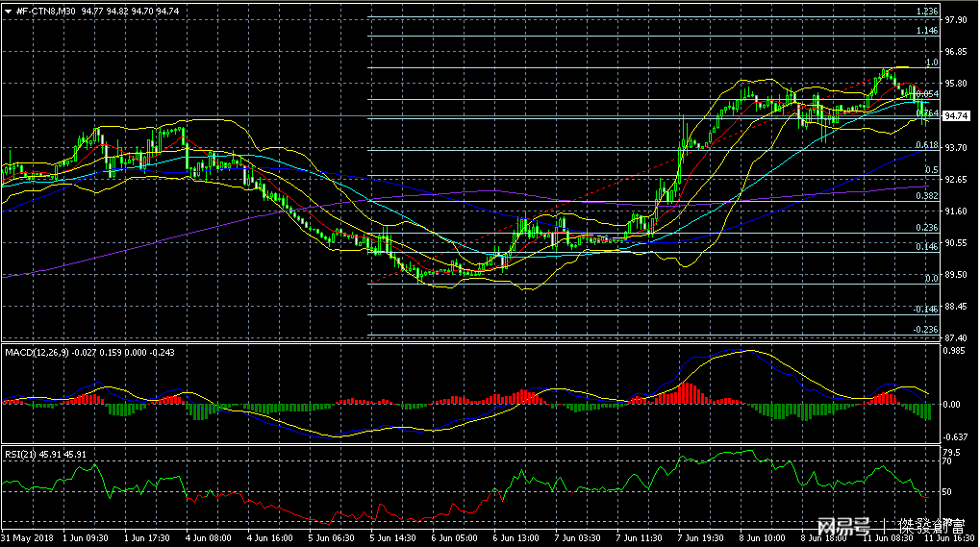
Task: Click the #F-CTN8,M30 chart title text
Action: 45,12
